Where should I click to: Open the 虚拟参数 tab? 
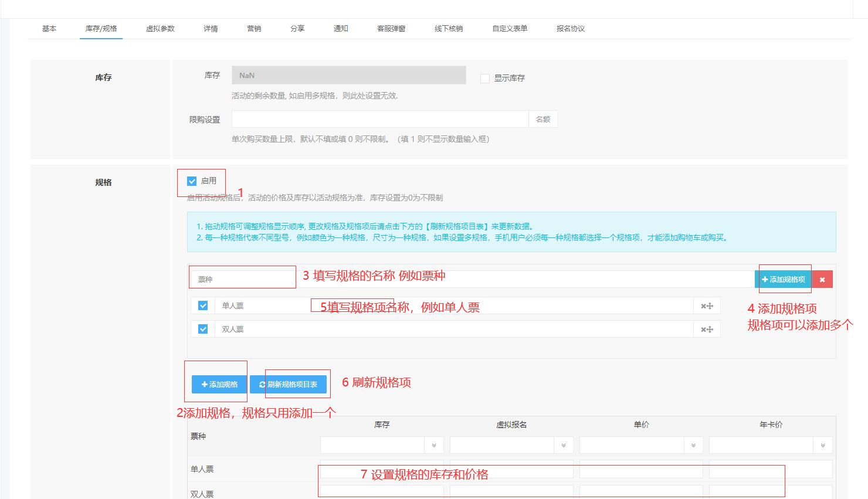(160, 29)
